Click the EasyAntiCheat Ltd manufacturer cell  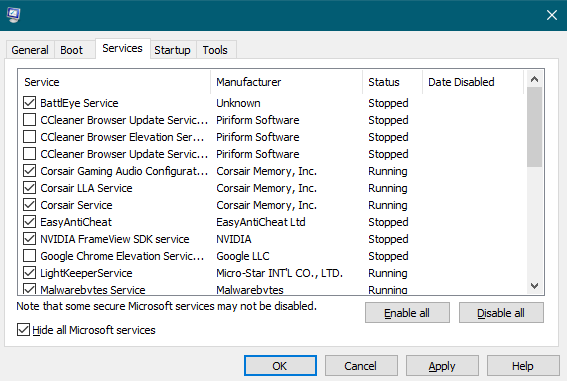pyautogui.click(x=261, y=222)
